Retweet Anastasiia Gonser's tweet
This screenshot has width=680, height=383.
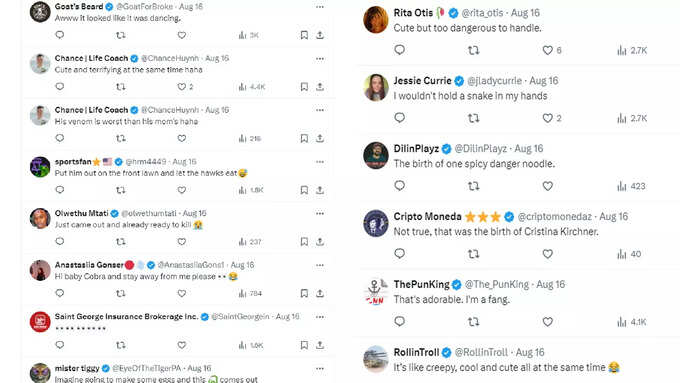[121, 294]
